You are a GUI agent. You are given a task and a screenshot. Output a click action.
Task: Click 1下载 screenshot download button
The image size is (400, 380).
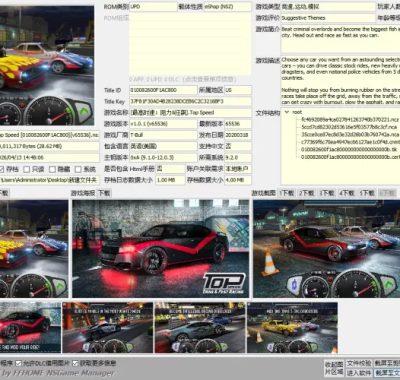pos(287,193)
